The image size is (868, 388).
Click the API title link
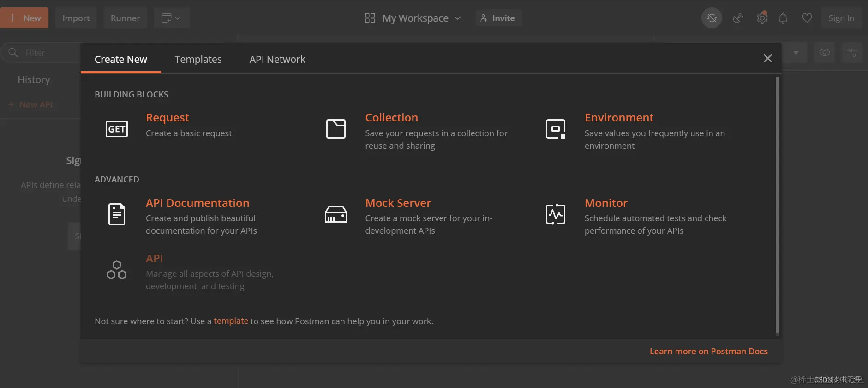click(x=155, y=259)
